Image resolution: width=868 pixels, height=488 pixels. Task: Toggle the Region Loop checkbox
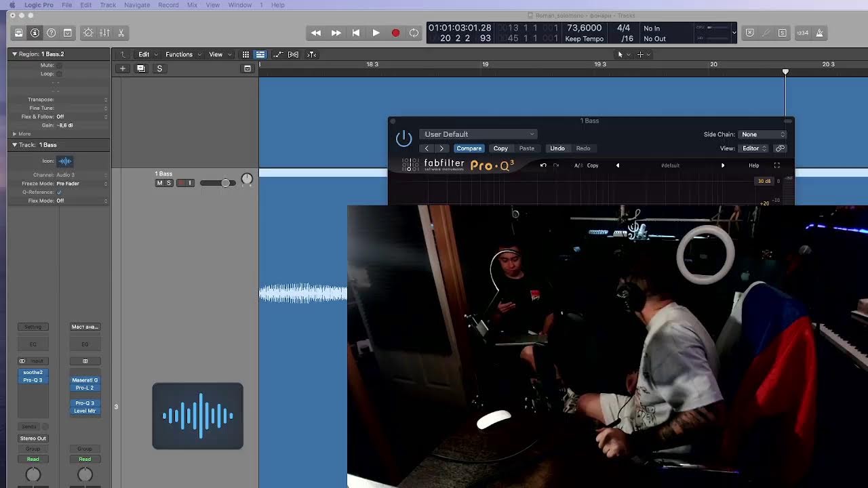point(59,74)
